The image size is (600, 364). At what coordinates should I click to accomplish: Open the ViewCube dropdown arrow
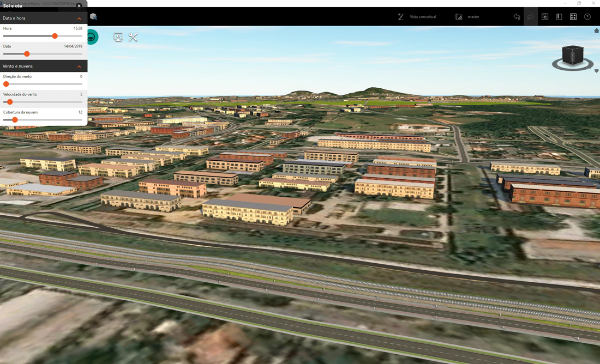(x=597, y=71)
